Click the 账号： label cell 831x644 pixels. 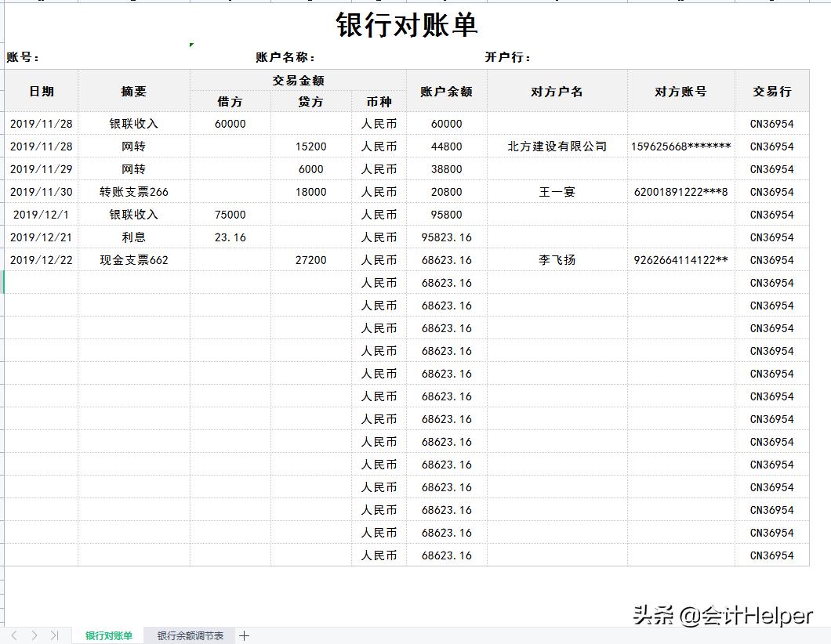(24, 57)
